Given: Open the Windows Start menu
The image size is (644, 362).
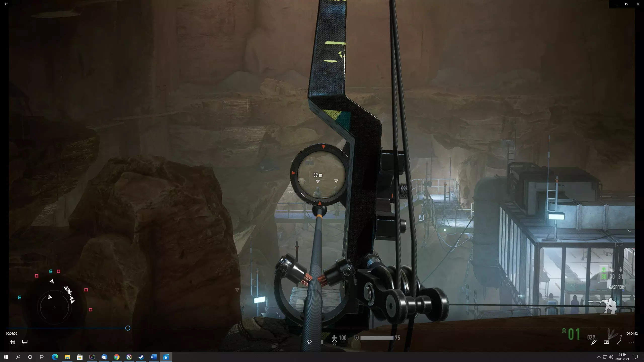Looking at the screenshot, I should tap(6, 357).
